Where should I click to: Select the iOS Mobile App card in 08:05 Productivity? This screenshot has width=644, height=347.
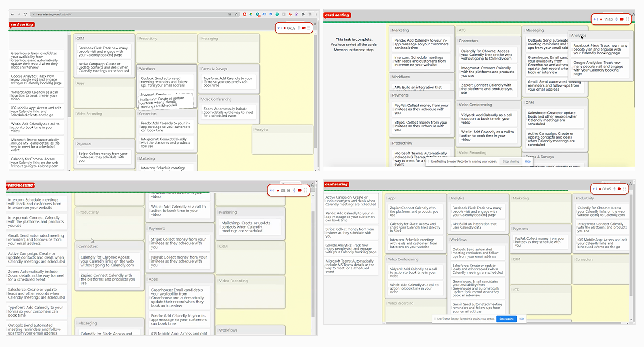click(x=603, y=244)
